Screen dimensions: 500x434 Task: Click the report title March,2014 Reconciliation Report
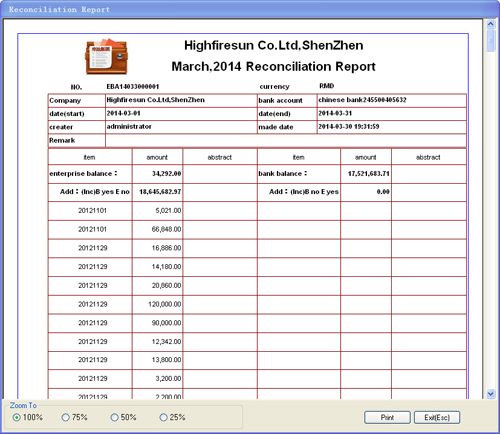pos(273,67)
